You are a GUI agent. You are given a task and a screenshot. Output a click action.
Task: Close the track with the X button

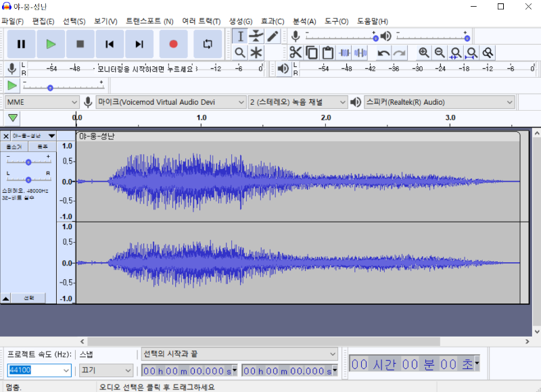(6, 136)
